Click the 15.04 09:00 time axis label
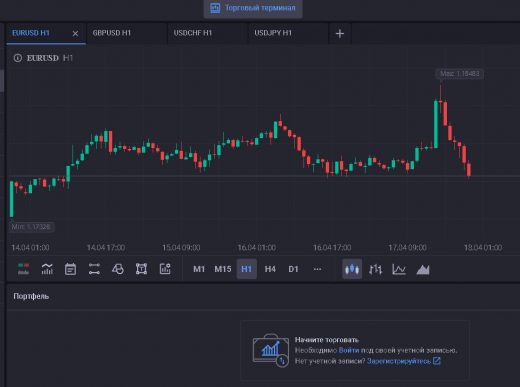520x387 pixels. click(181, 248)
